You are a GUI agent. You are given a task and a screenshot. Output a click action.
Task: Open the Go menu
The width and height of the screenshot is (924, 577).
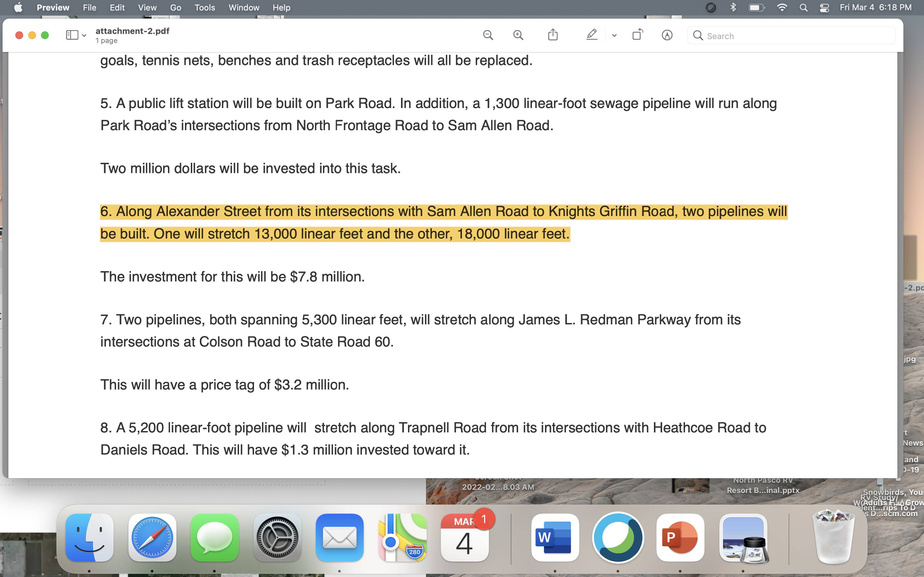click(175, 8)
